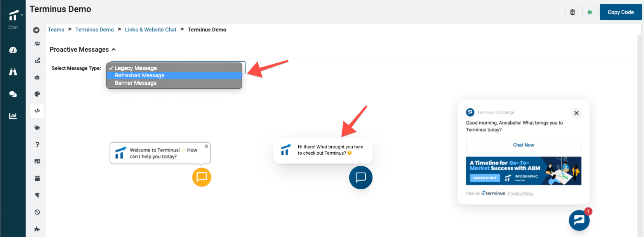Click the Check It Out banner button

(485, 178)
